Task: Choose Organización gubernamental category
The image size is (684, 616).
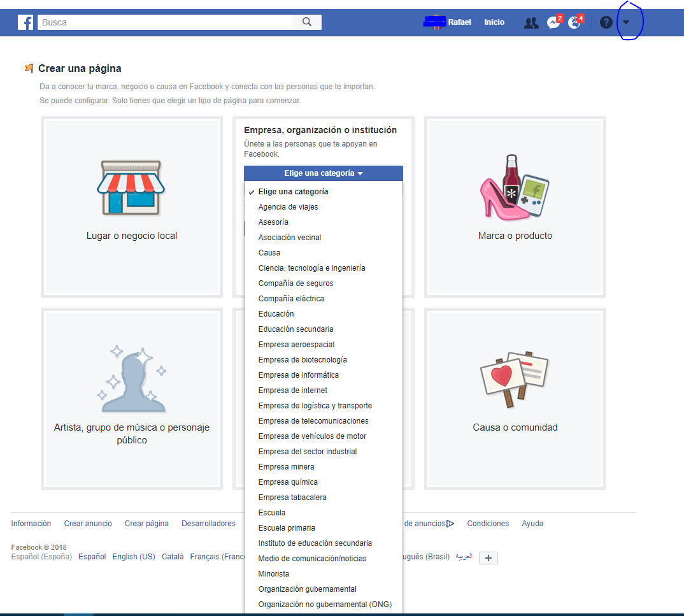Action: click(x=324, y=589)
